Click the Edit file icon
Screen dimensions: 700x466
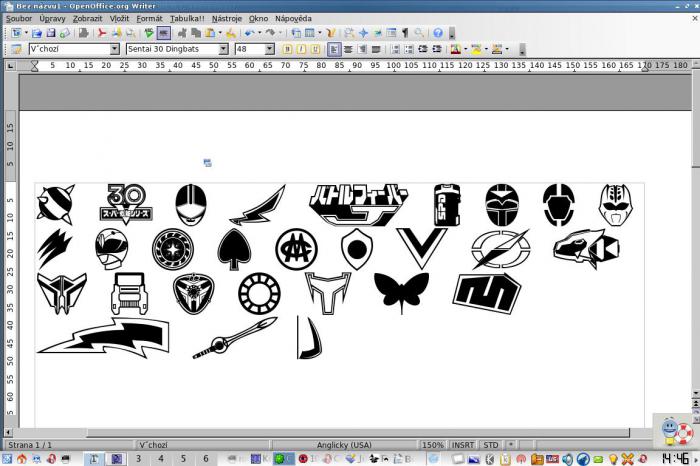pos(83,33)
